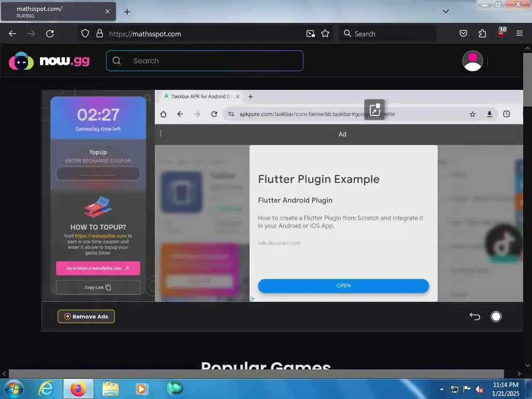Select the Taskbar APK inner browser tab
This screenshot has height=399, width=532.
pos(202,97)
